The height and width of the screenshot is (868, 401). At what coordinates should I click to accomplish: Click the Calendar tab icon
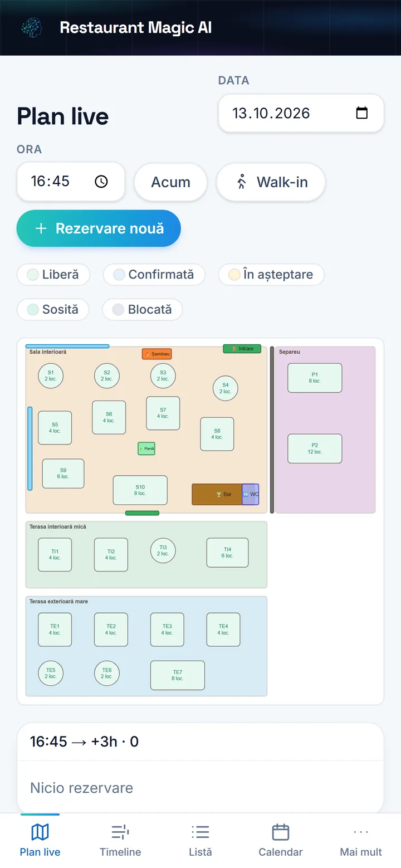click(x=281, y=832)
